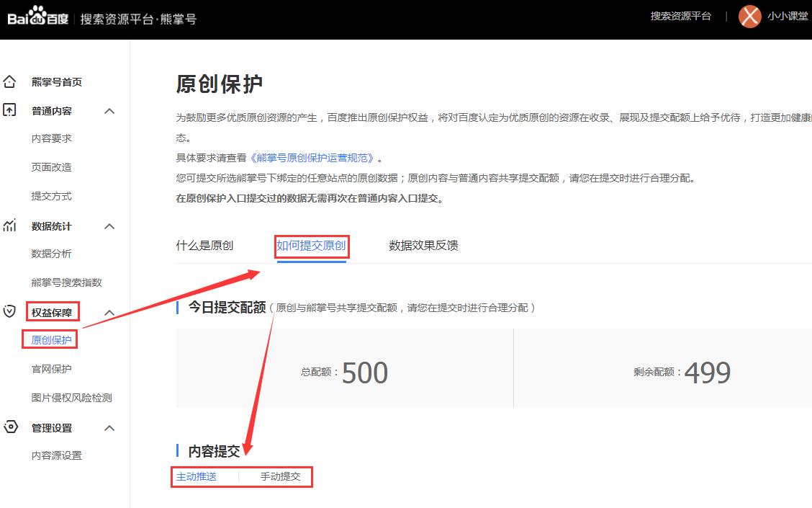
Task: Select the 普通内容 upload icon in sidebar
Action: click(10, 110)
